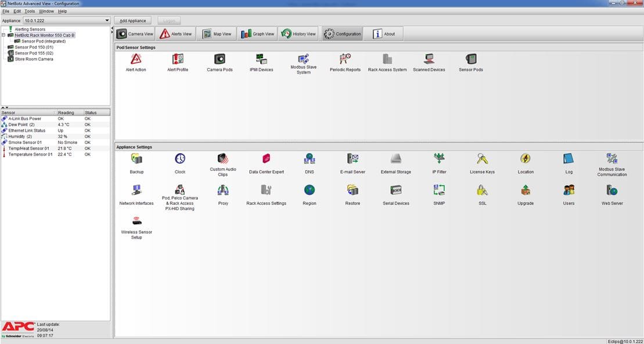Select the A-Link Bus Power row

click(55, 119)
